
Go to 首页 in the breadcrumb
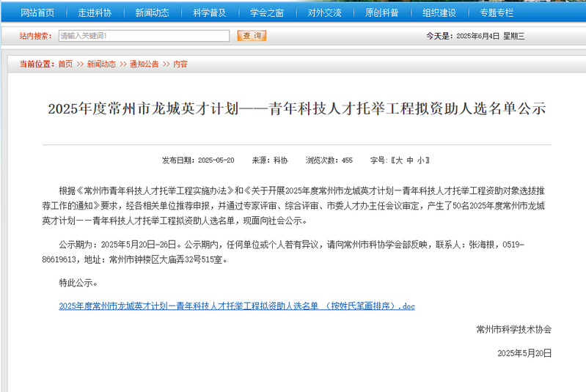click(x=65, y=64)
